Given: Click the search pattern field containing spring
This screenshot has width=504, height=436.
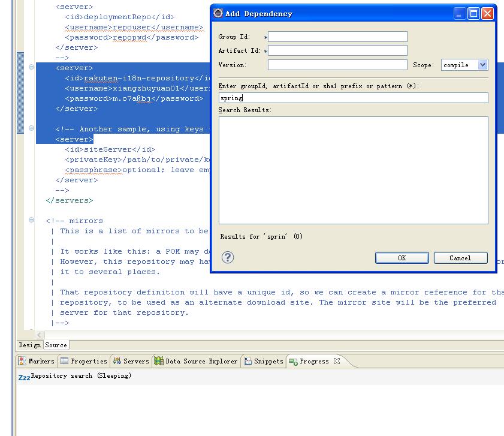Looking at the screenshot, I should [353, 98].
